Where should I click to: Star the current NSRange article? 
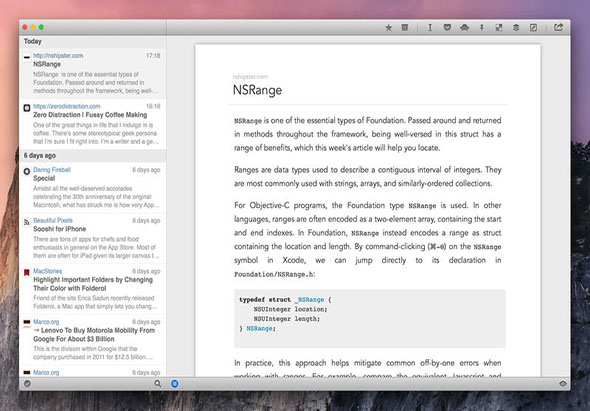pos(389,27)
